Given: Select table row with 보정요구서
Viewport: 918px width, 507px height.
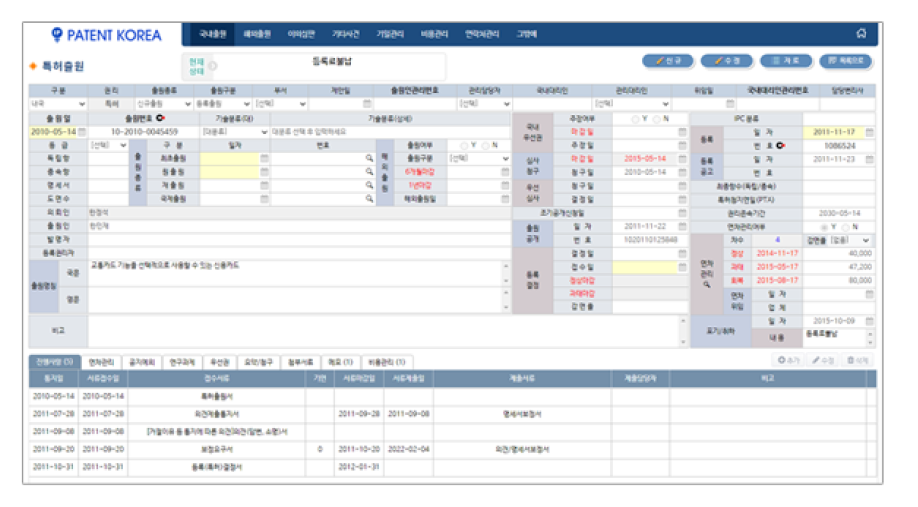Looking at the screenshot, I should point(453,449).
